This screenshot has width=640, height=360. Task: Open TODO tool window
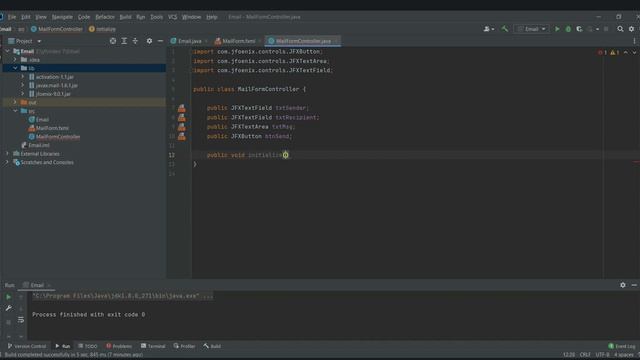88,346
